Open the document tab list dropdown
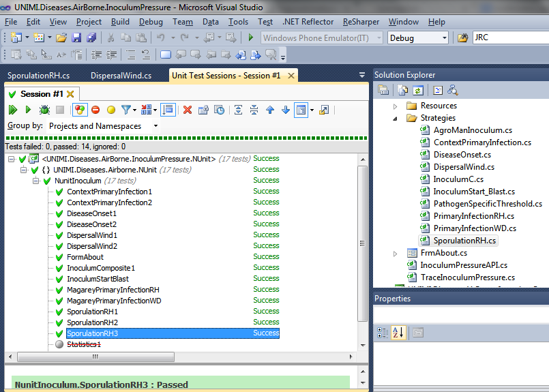This screenshot has width=549, height=392. (362, 75)
